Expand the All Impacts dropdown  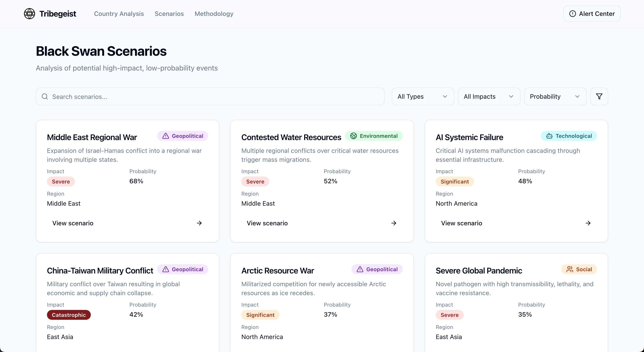[489, 97]
